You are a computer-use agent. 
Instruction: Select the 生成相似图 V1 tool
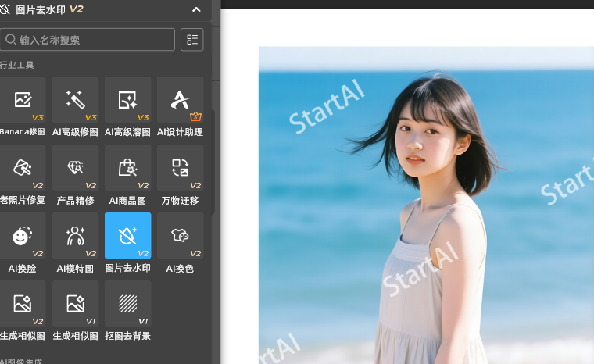(x=75, y=304)
